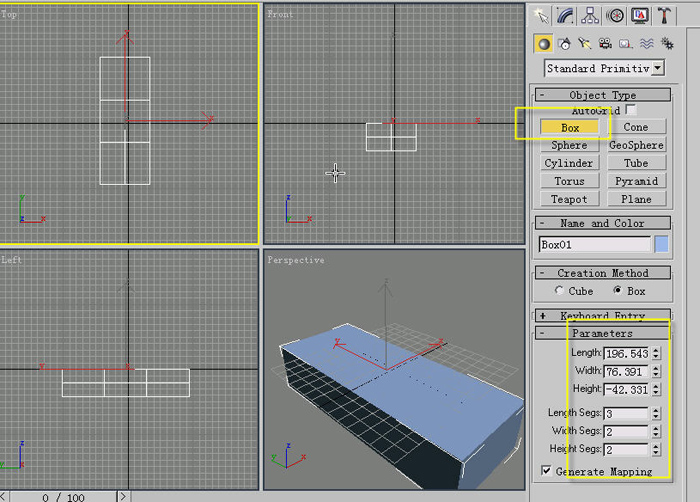This screenshot has height=502, width=700.
Task: Select the Shapes category icon
Action: (564, 44)
